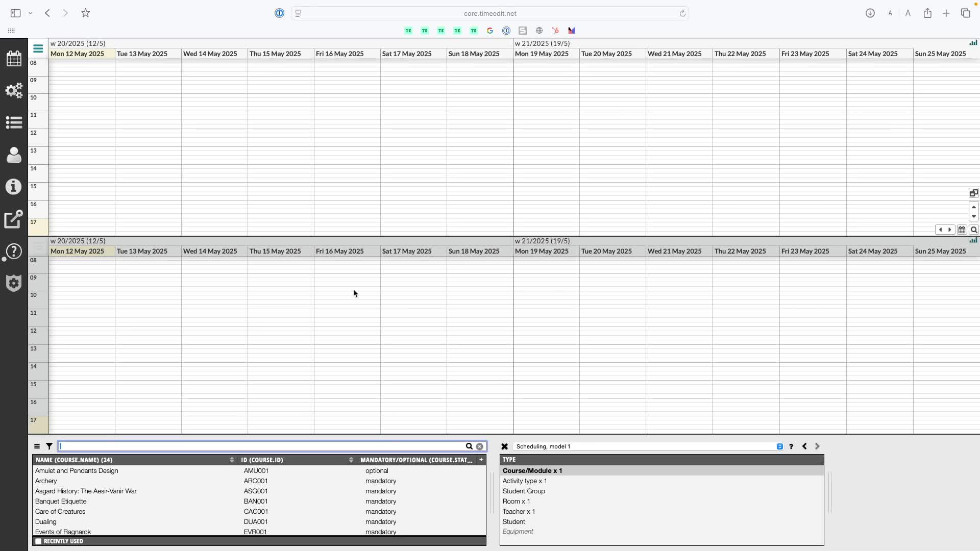Click the magnifier zoom icon in upper calendar
Image resolution: width=980 pixels, height=551 pixels.
coord(974,230)
